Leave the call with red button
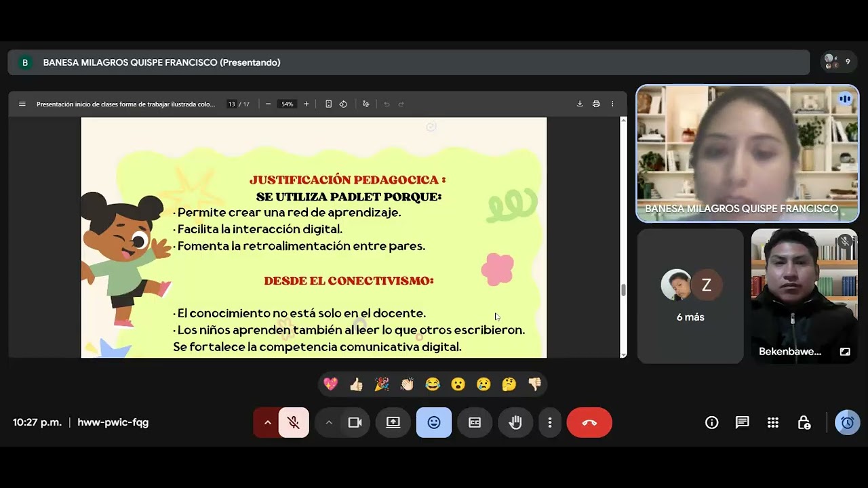Image resolution: width=868 pixels, height=488 pixels. point(589,422)
